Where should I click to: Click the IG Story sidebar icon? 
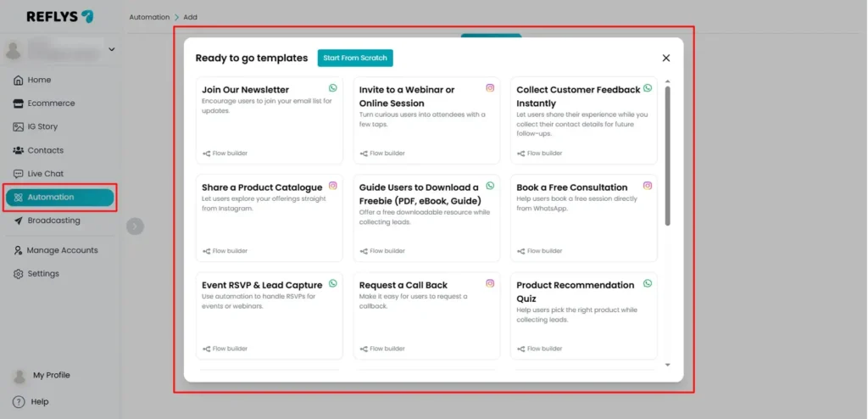[19, 127]
